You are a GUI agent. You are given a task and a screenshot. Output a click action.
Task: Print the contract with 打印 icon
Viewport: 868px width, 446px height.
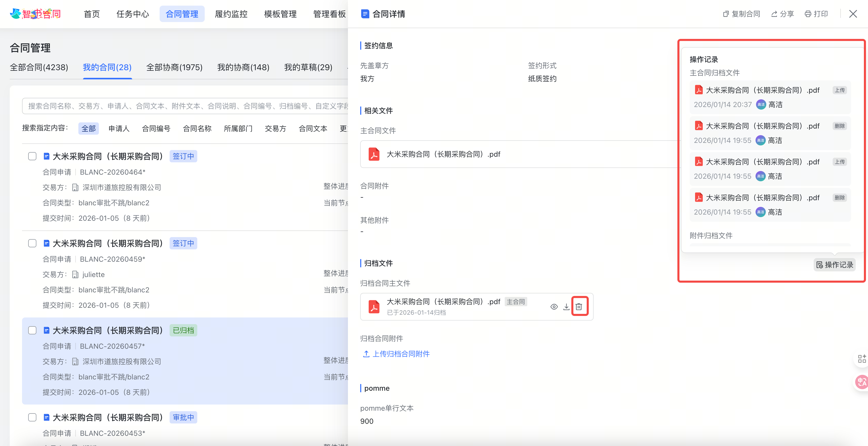[x=816, y=14]
